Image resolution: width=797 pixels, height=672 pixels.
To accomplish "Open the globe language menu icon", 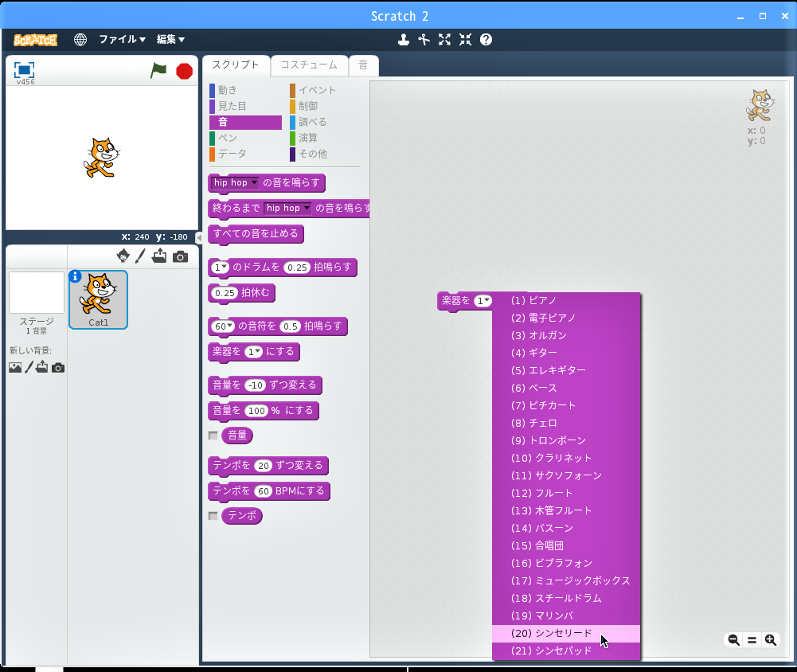I will tap(80, 39).
